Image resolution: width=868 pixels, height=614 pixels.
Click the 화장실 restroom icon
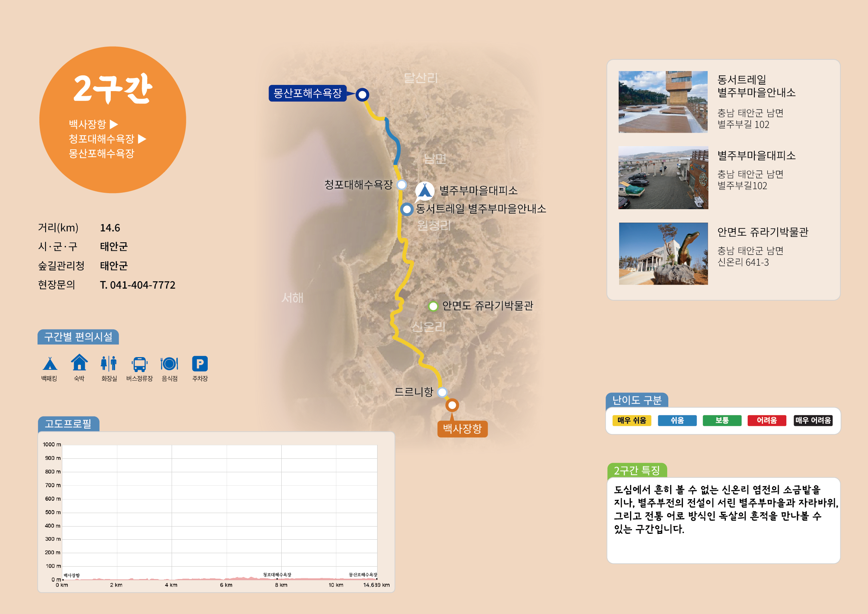[x=109, y=363]
